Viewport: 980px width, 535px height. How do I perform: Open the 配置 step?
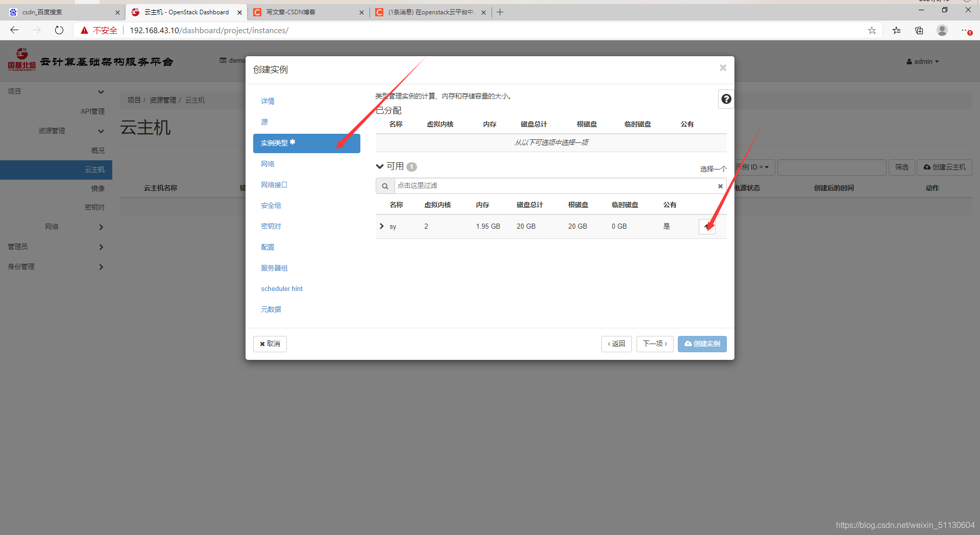(x=267, y=247)
